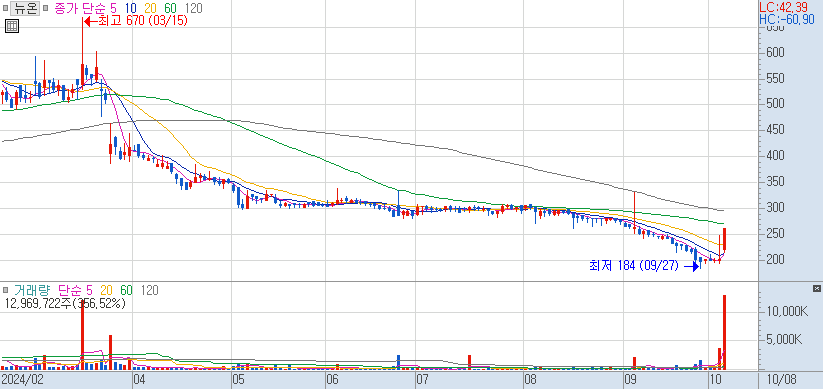Click the 뉴온 stock name button
Screen dimensions: 823x389
tap(25, 8)
